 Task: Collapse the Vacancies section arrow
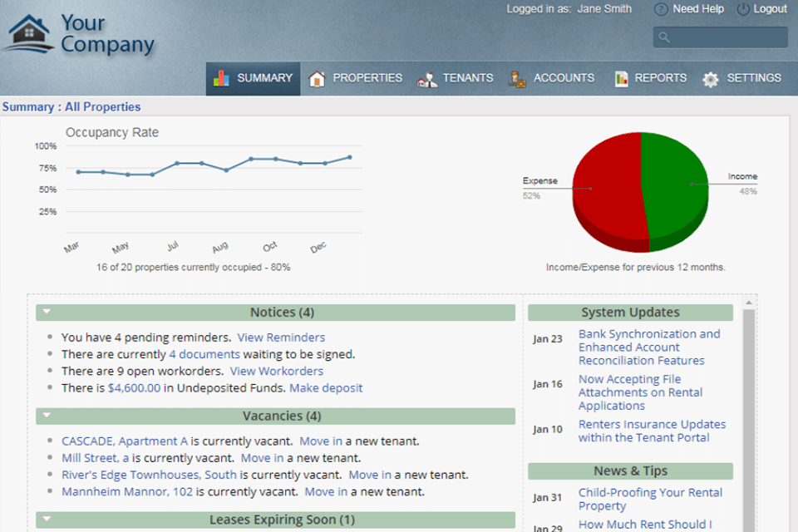(47, 416)
